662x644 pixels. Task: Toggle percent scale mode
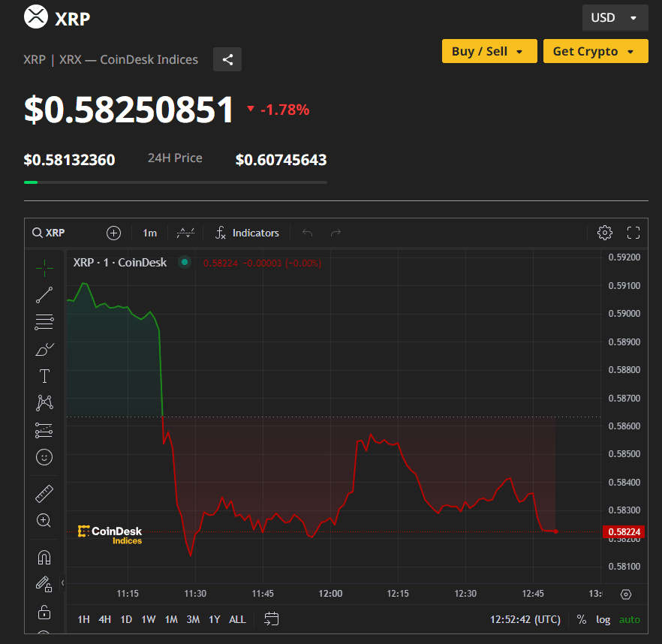[x=582, y=619]
